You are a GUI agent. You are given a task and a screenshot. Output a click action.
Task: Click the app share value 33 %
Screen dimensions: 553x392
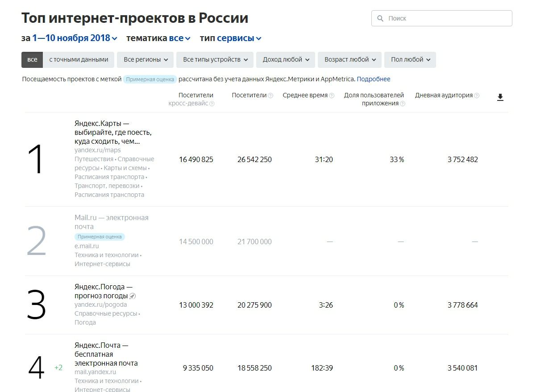pos(397,159)
